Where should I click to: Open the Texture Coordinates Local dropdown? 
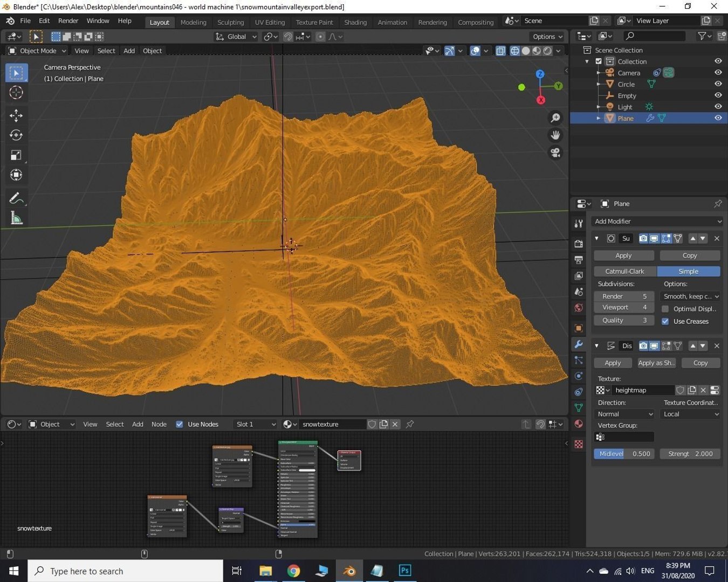click(x=691, y=414)
